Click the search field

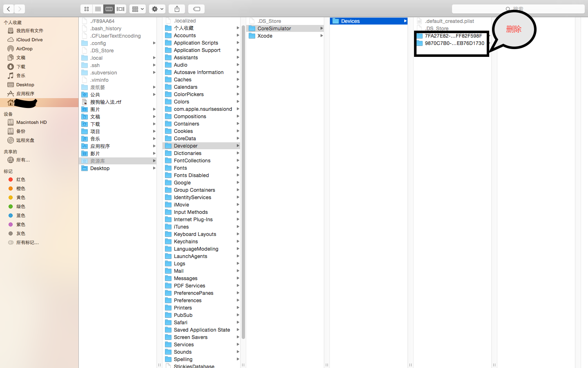pyautogui.click(x=518, y=9)
